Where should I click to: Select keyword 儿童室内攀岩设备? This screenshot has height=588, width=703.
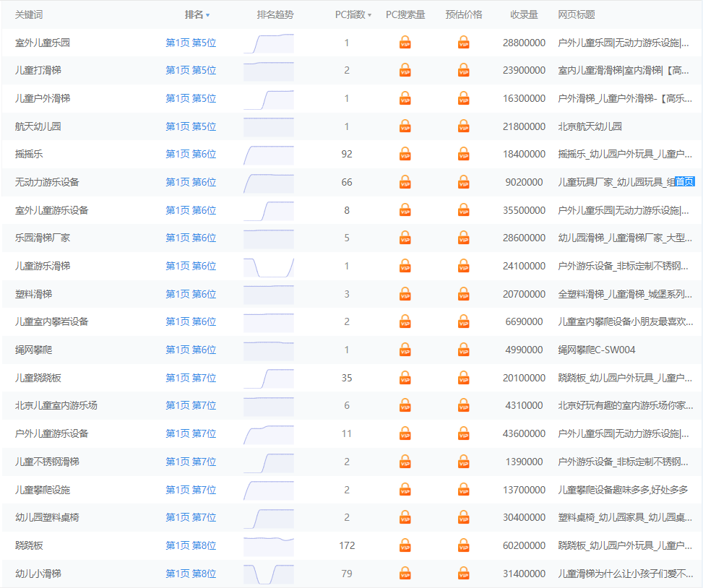(51, 321)
